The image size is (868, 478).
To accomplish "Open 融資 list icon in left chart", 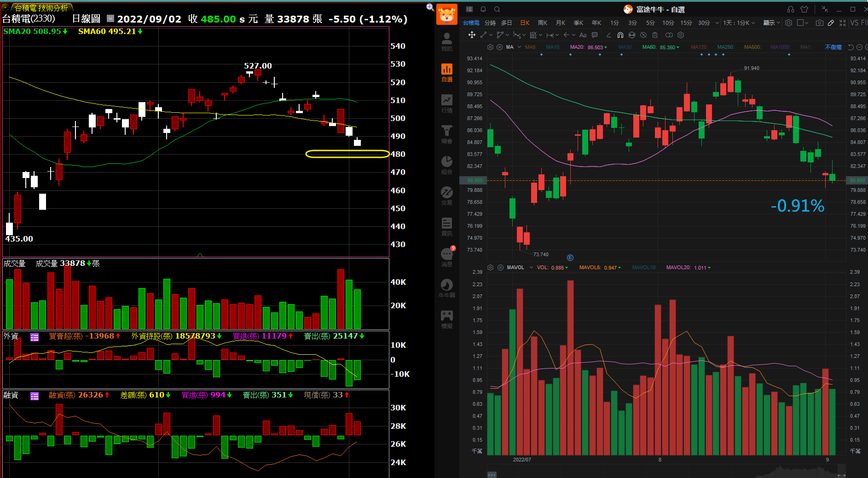I will (x=35, y=396).
